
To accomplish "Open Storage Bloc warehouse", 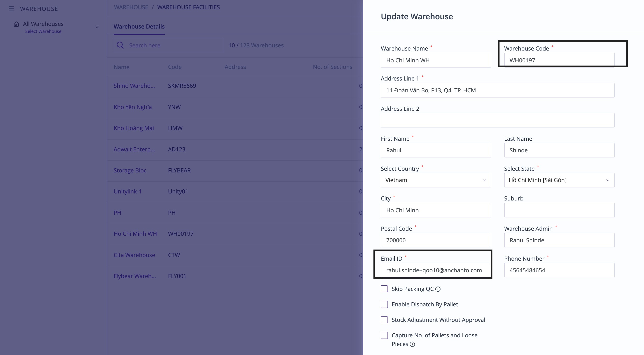I will [130, 170].
